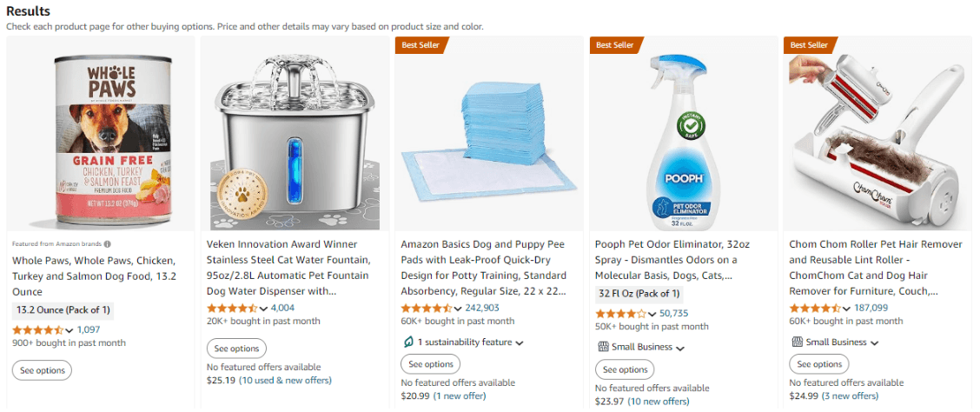
Task: Click See options for Amazon Basics pee pads
Action: (431, 364)
